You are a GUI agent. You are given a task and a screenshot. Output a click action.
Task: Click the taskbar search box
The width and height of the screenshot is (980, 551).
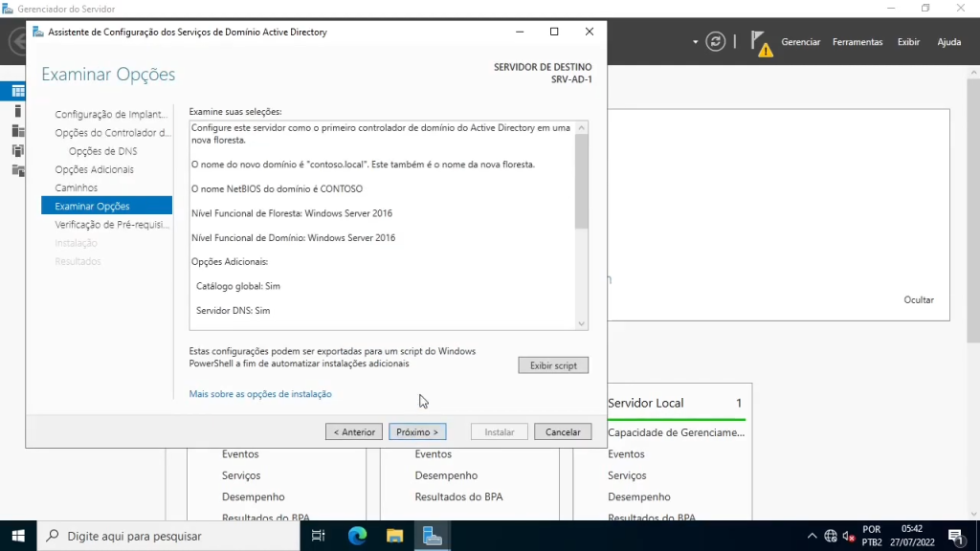click(168, 536)
